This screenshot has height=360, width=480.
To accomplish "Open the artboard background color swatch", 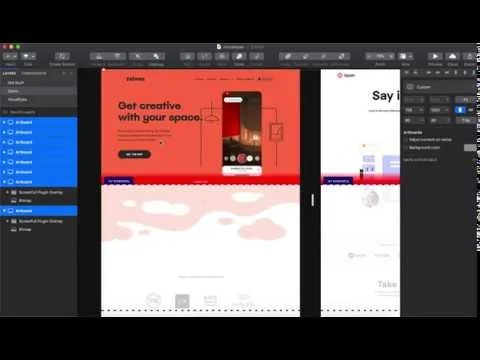I will (470, 148).
